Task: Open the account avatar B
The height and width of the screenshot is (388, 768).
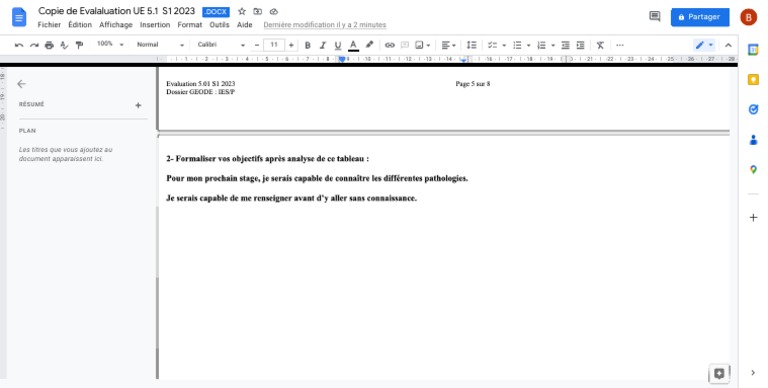Action: click(x=748, y=17)
